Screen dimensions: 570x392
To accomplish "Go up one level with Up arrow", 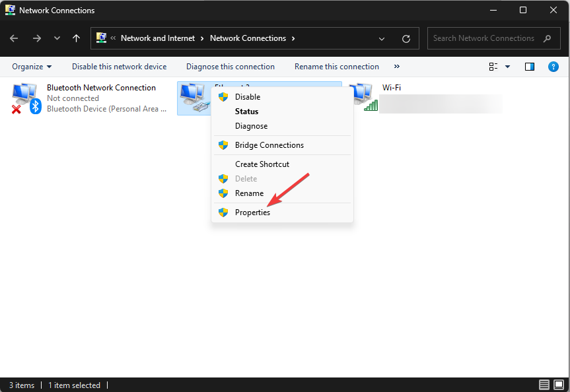I will click(76, 38).
